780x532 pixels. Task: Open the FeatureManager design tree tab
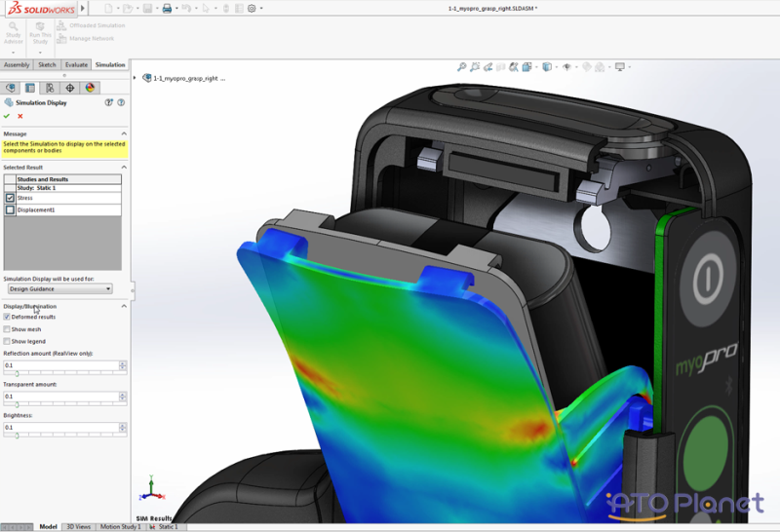click(x=11, y=88)
